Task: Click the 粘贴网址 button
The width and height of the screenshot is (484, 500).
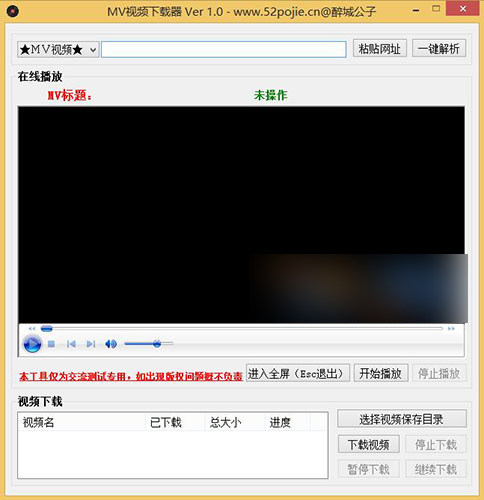Action: pyautogui.click(x=380, y=49)
